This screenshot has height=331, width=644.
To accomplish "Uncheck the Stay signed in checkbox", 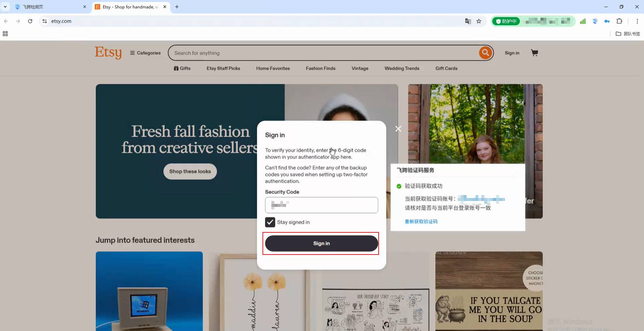I will [270, 222].
